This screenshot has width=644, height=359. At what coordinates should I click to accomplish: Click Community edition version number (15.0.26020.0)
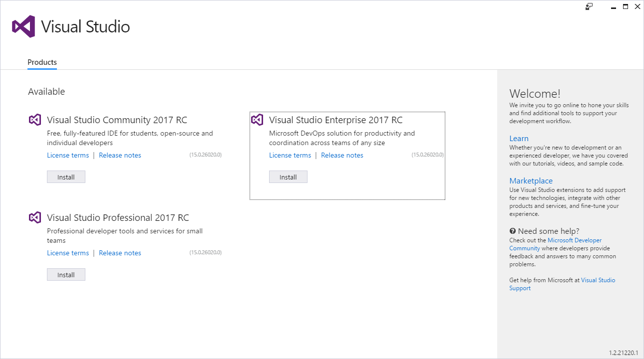click(205, 155)
